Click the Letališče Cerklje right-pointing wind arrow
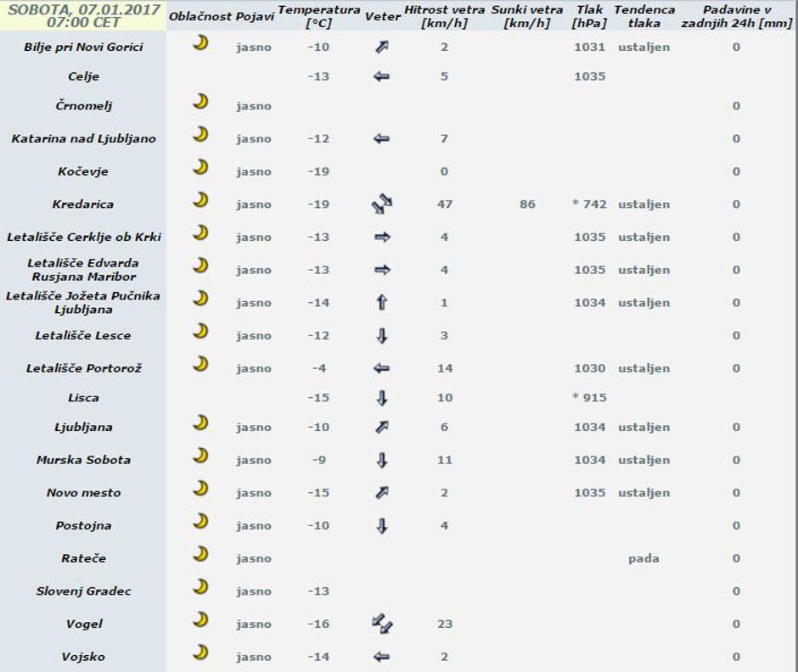This screenshot has height=672, width=798. (382, 238)
